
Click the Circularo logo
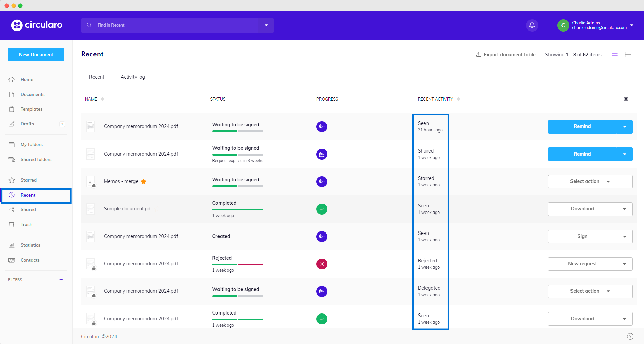37,25
